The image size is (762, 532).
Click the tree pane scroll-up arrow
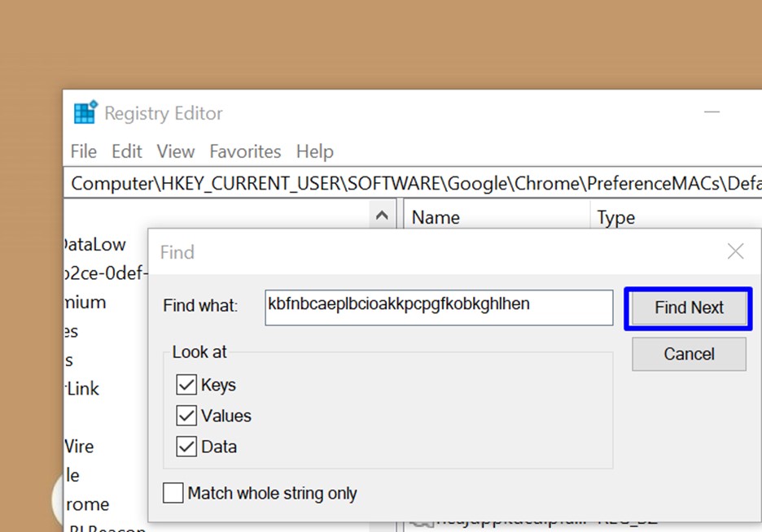[x=380, y=216]
